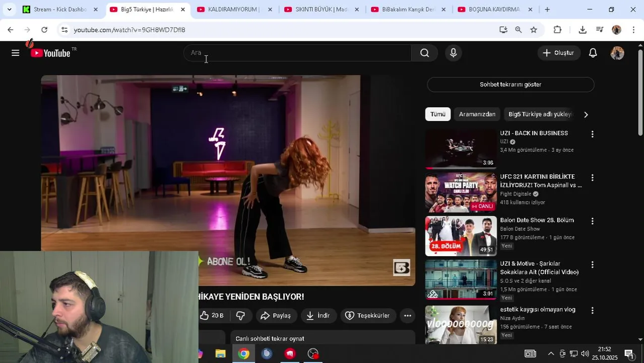644x363 pixels.
Task: Open Chrome extensions puzzle icon
Action: click(557, 30)
